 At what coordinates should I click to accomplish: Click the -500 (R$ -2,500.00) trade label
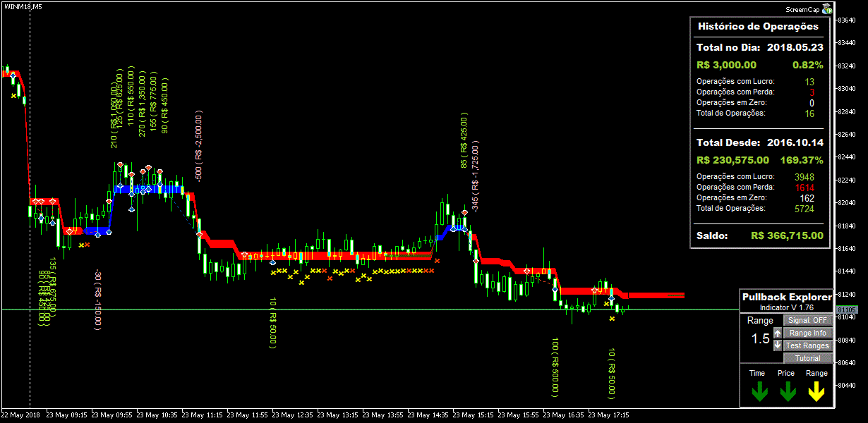pos(200,145)
